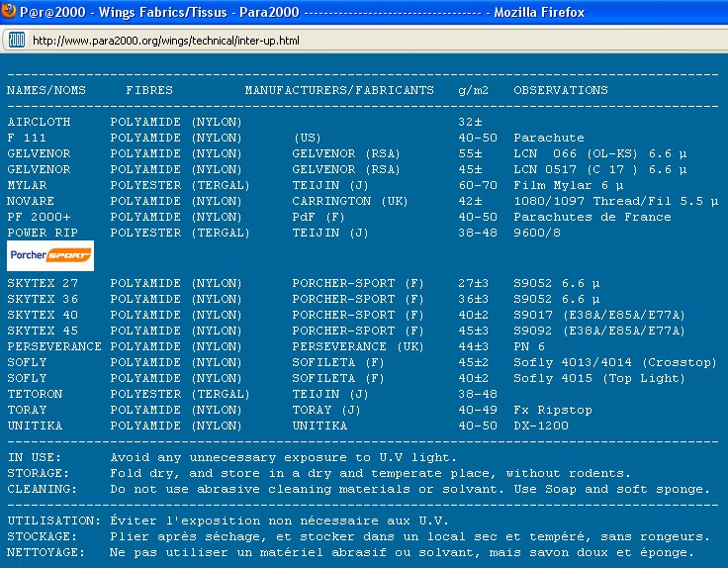The width and height of the screenshot is (728, 568).
Task: Click the Parachutes de France observation
Action: click(592, 217)
